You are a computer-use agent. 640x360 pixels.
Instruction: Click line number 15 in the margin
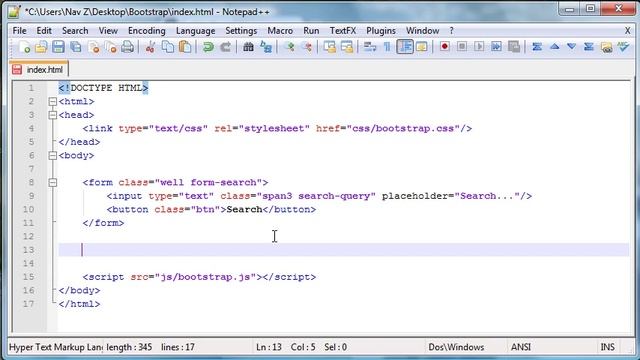tap(29, 277)
